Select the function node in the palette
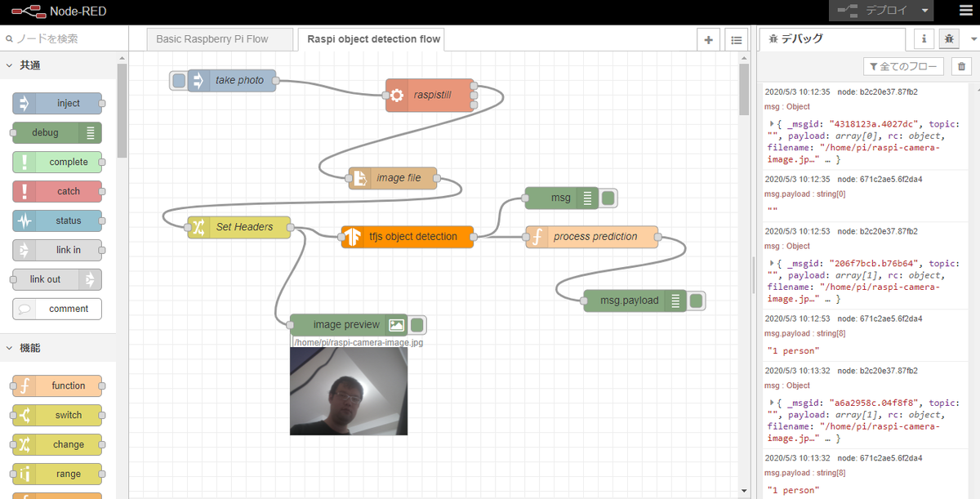 pos(56,385)
